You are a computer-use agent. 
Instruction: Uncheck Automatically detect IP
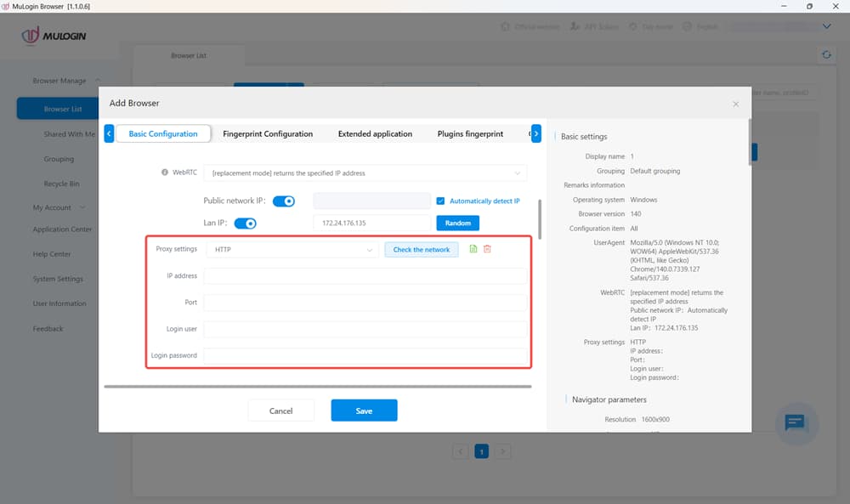439,201
